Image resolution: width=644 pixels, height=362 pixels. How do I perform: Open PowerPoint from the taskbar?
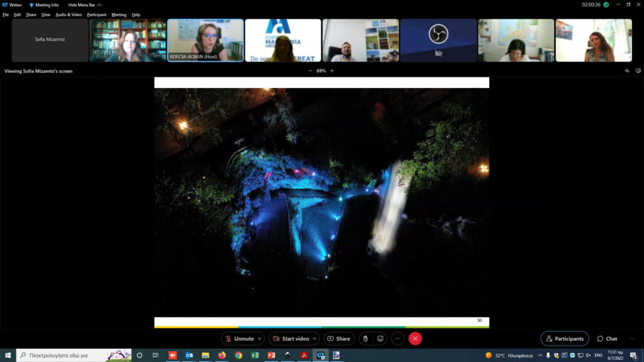coord(271,355)
